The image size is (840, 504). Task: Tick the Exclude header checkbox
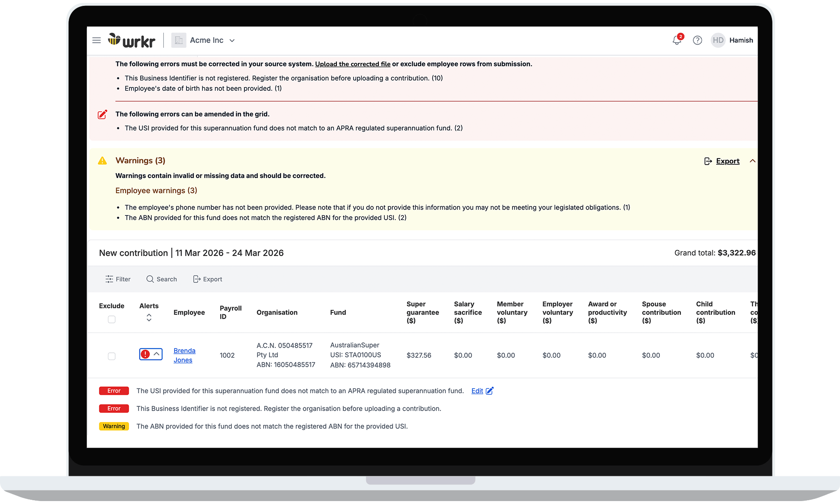point(111,320)
